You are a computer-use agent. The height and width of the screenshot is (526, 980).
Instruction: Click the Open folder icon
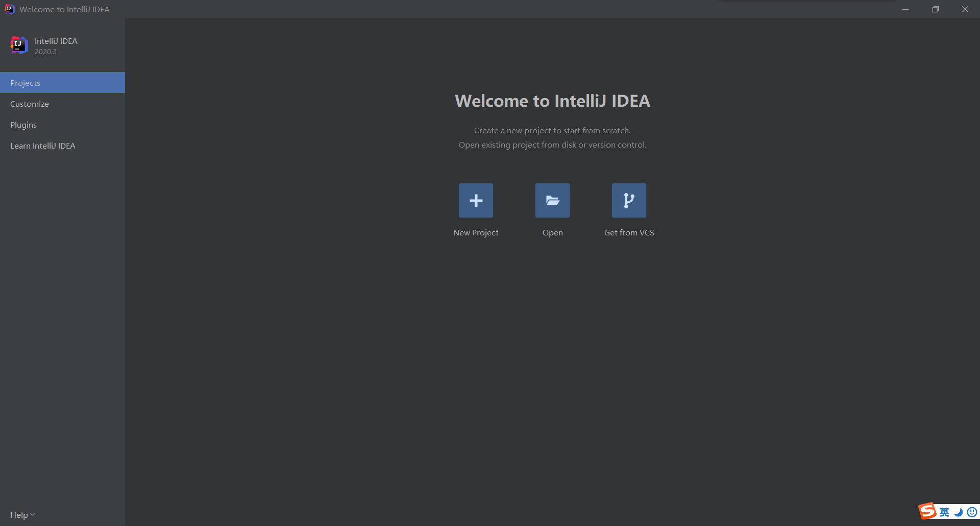coord(552,200)
